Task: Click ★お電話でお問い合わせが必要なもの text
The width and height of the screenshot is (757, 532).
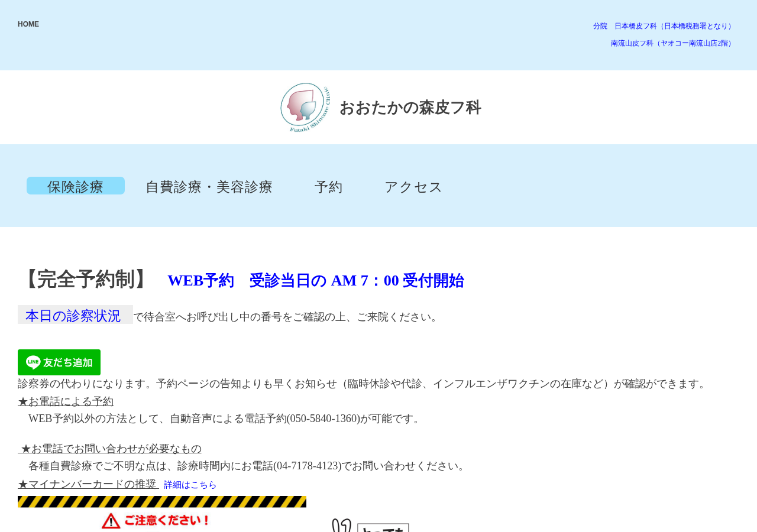Action: click(111, 449)
